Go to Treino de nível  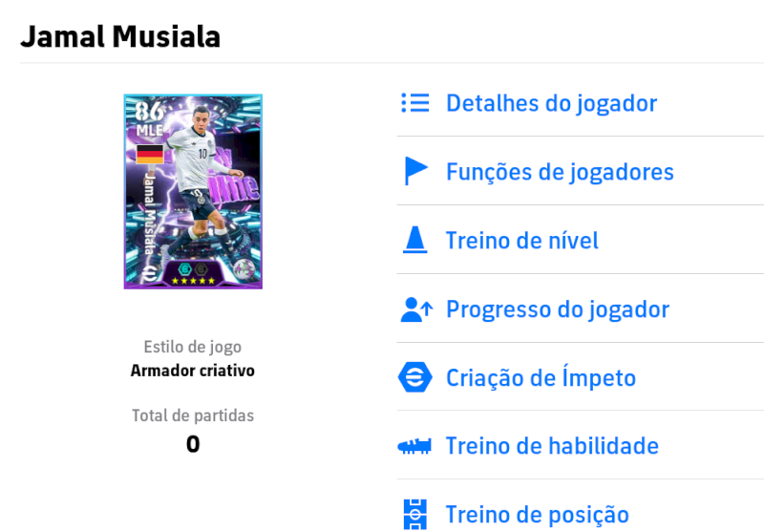[x=521, y=240]
